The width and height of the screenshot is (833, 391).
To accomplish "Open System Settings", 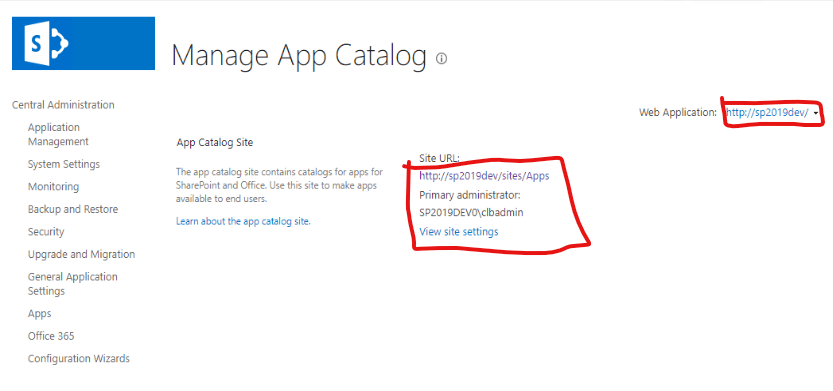I will (x=64, y=164).
